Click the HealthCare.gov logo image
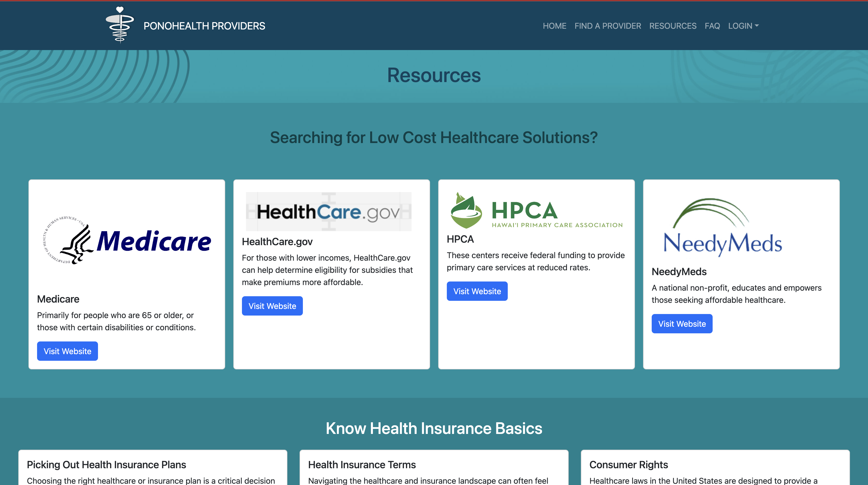The width and height of the screenshot is (868, 485). click(x=329, y=211)
